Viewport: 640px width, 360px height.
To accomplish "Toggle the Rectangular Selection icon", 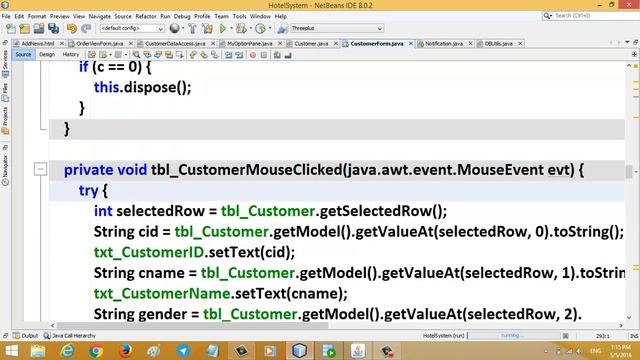I will [x=180, y=55].
